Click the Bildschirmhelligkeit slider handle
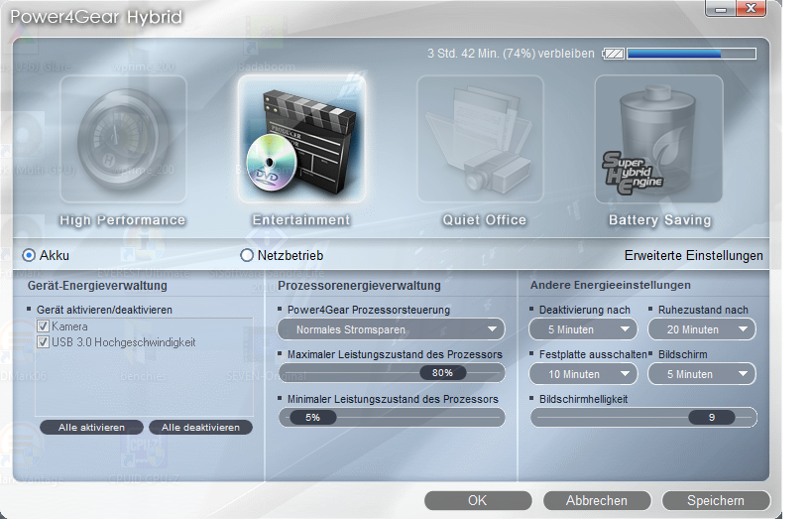Image resolution: width=812 pixels, height=519 pixels. coord(711,418)
